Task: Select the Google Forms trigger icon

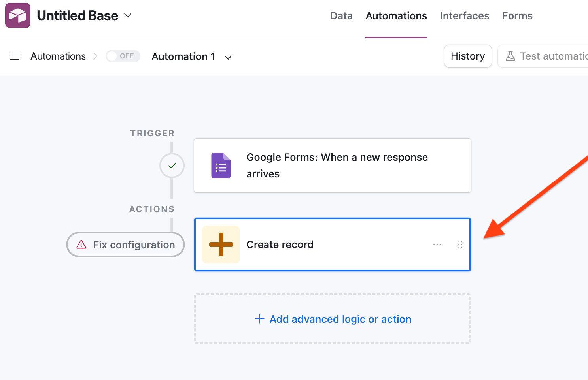Action: (x=221, y=166)
